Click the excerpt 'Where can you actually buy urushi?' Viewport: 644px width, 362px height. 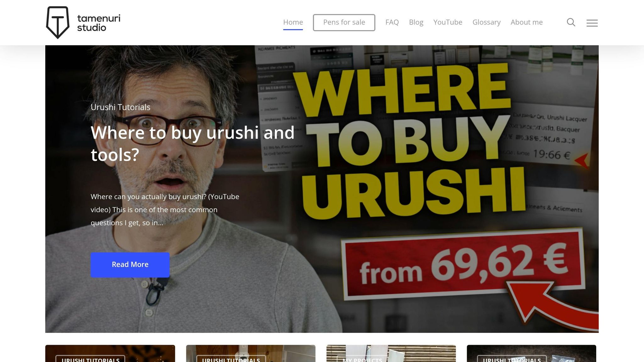[x=165, y=210]
